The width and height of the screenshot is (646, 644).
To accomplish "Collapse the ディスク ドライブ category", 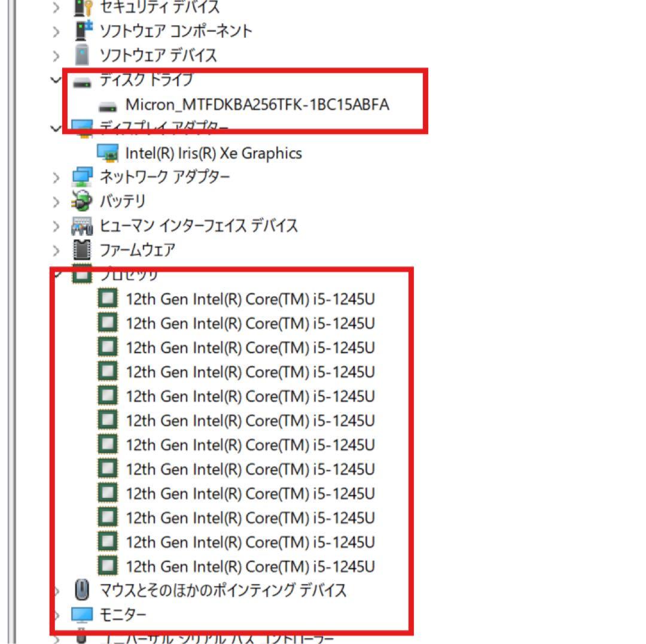I will click(55, 80).
